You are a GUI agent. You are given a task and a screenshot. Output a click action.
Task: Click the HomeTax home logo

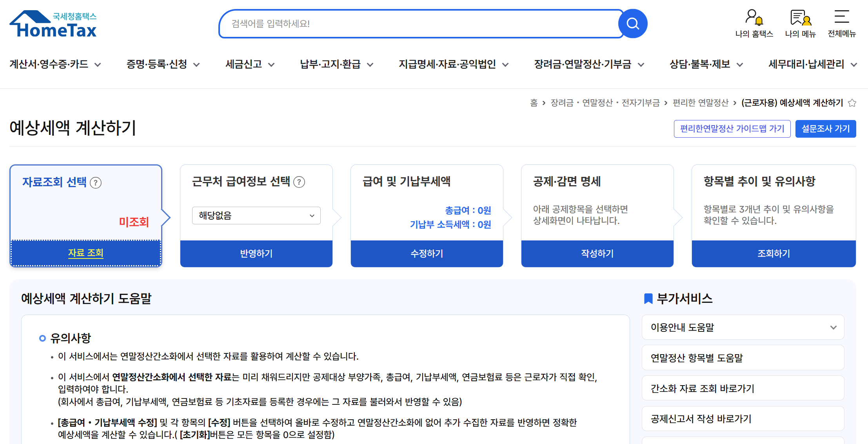[x=53, y=24]
